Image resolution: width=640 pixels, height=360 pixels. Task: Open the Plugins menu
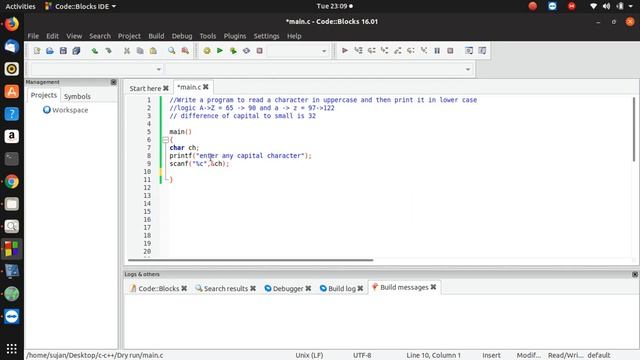[x=235, y=36]
